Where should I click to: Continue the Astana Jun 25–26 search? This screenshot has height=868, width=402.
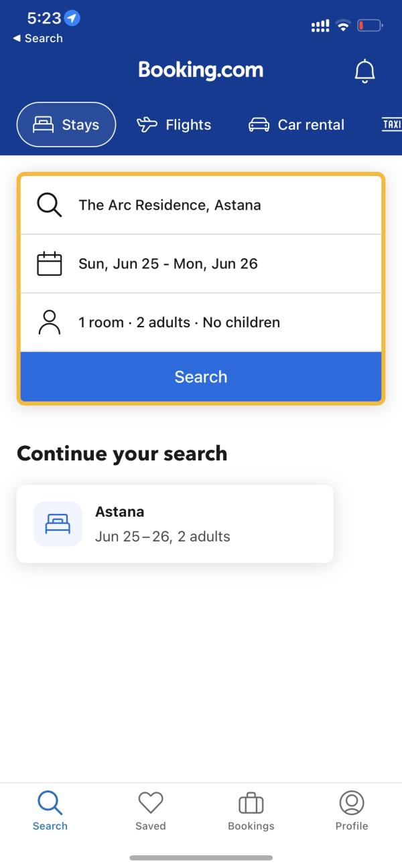175,524
